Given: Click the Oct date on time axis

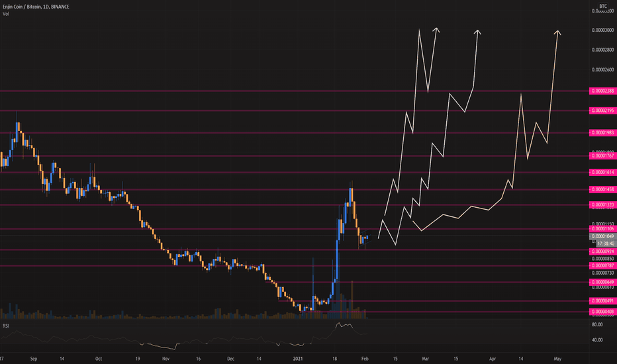Looking at the screenshot, I should tap(99, 359).
